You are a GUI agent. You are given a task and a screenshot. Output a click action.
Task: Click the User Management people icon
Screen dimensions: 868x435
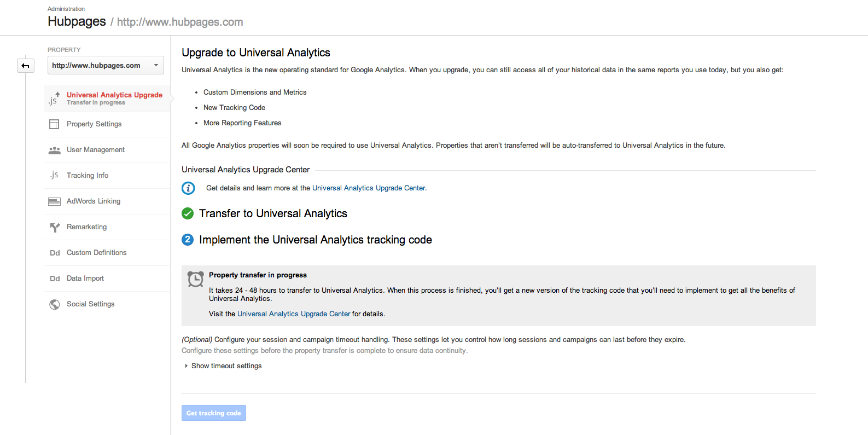[54, 150]
